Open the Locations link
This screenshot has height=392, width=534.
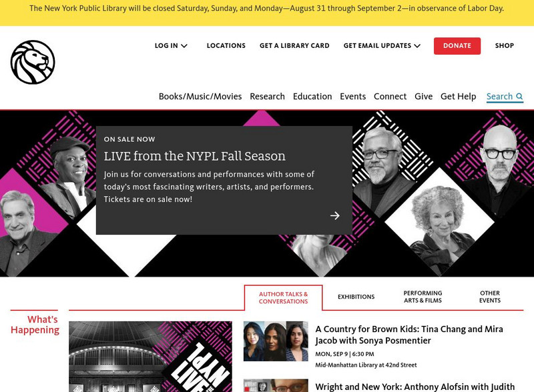click(x=226, y=45)
